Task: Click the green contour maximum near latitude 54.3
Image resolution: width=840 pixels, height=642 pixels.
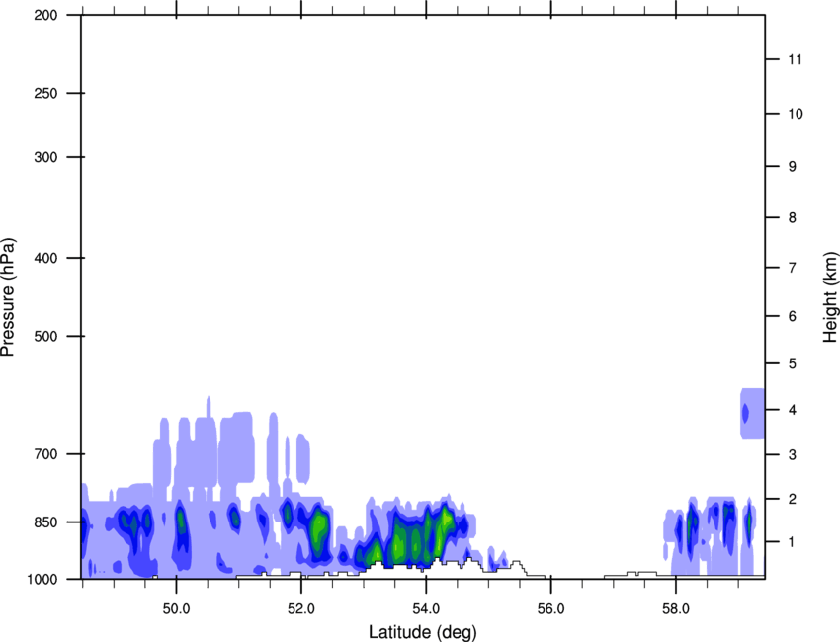Action: pos(446,519)
